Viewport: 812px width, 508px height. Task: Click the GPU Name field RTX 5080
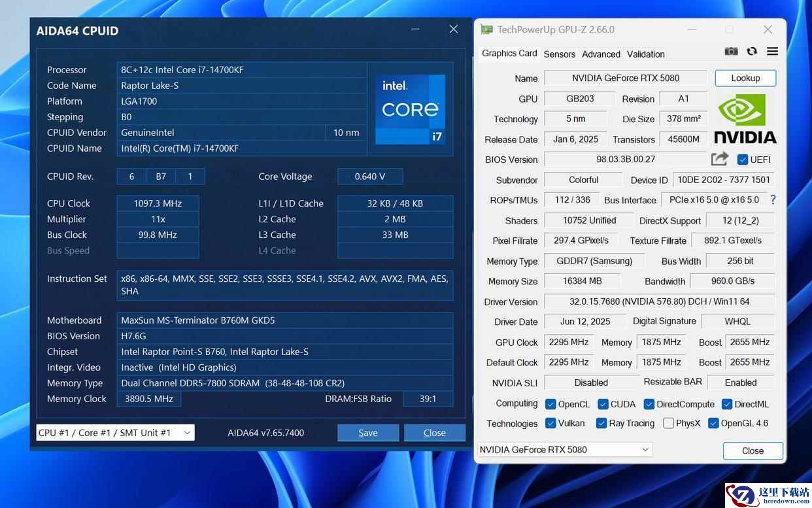click(x=626, y=78)
